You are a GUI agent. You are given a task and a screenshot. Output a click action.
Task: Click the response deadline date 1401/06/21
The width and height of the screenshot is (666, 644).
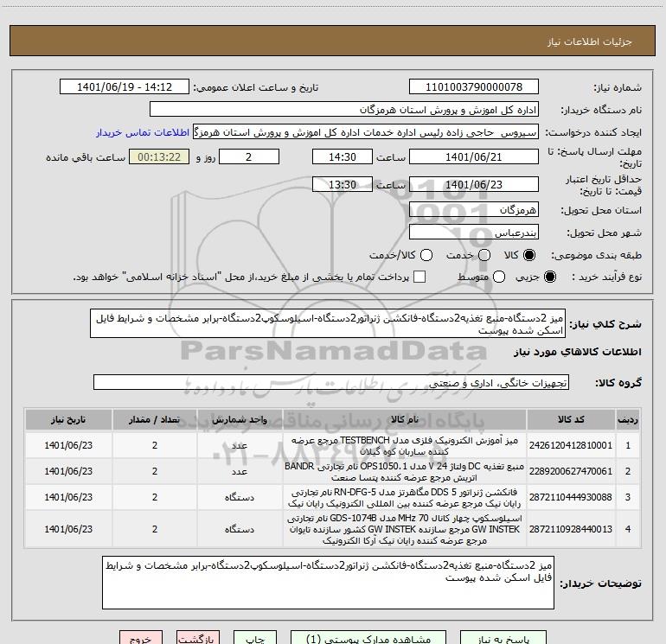point(474,156)
